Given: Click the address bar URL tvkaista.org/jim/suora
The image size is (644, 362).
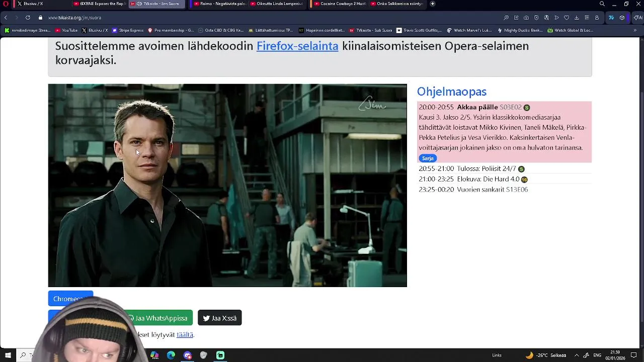Looking at the screenshot, I should pyautogui.click(x=74, y=18).
